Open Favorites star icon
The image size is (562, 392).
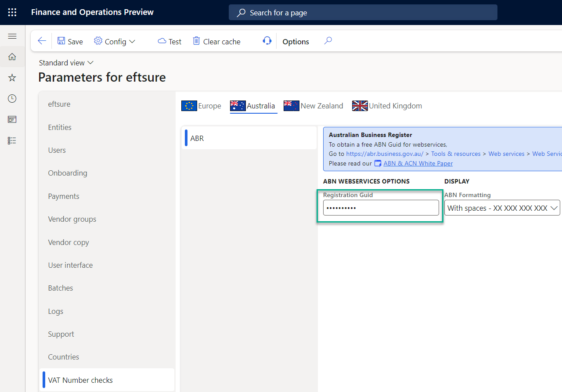(x=12, y=78)
